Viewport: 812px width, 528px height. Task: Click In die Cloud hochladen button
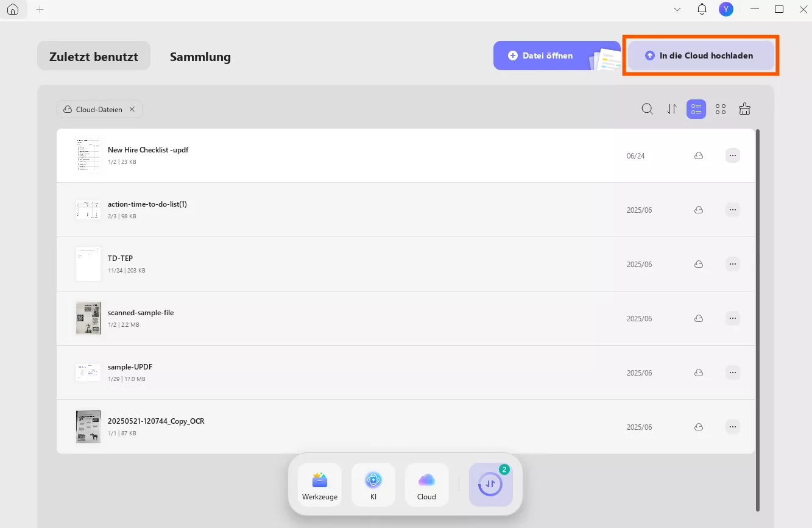(x=701, y=55)
